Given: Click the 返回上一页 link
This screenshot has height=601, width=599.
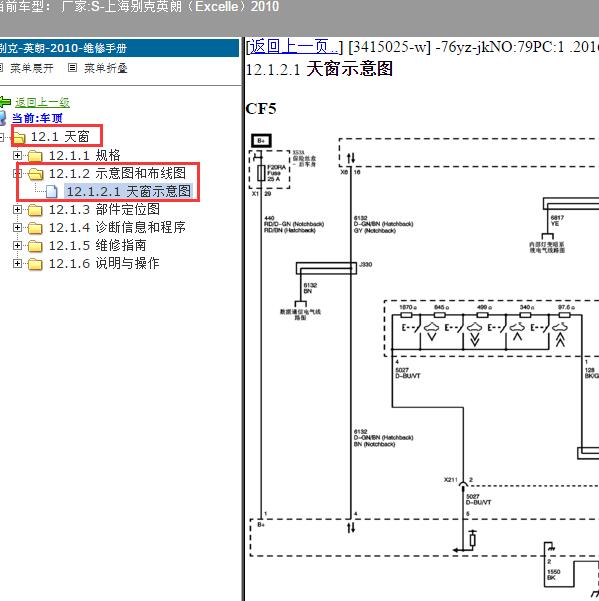Looking at the screenshot, I should pyautogui.click(x=294, y=47).
